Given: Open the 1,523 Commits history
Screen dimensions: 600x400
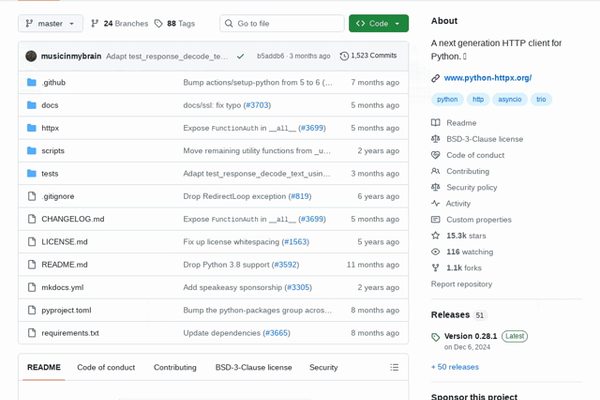Looking at the screenshot, I should click(x=368, y=56).
